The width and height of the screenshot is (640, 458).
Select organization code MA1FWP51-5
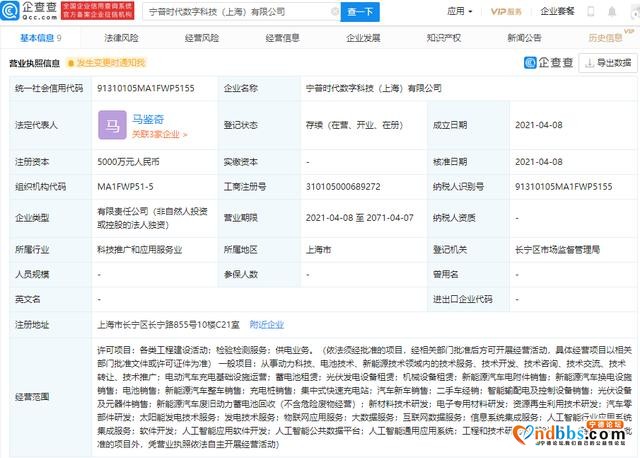pos(125,187)
